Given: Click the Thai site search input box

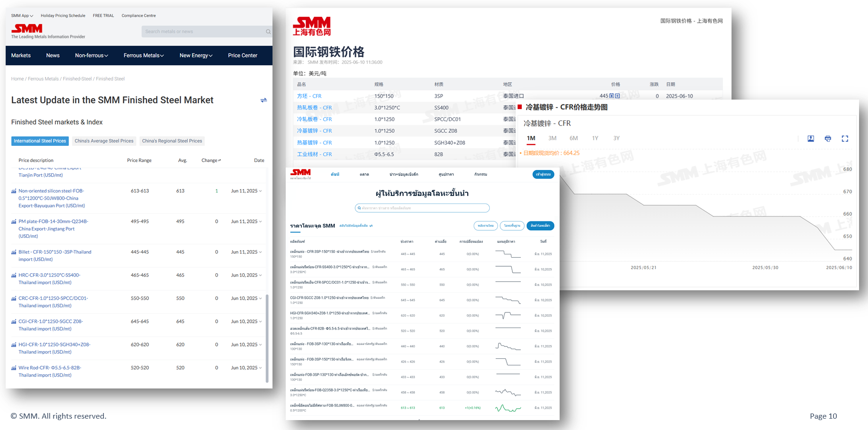Looking at the screenshot, I should point(422,208).
